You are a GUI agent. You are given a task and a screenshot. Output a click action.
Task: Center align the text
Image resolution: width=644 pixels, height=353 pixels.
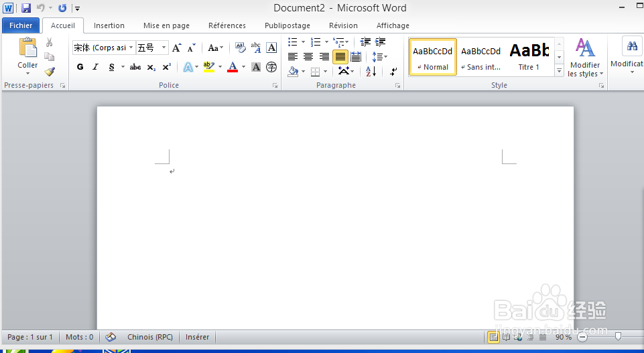[x=308, y=57]
